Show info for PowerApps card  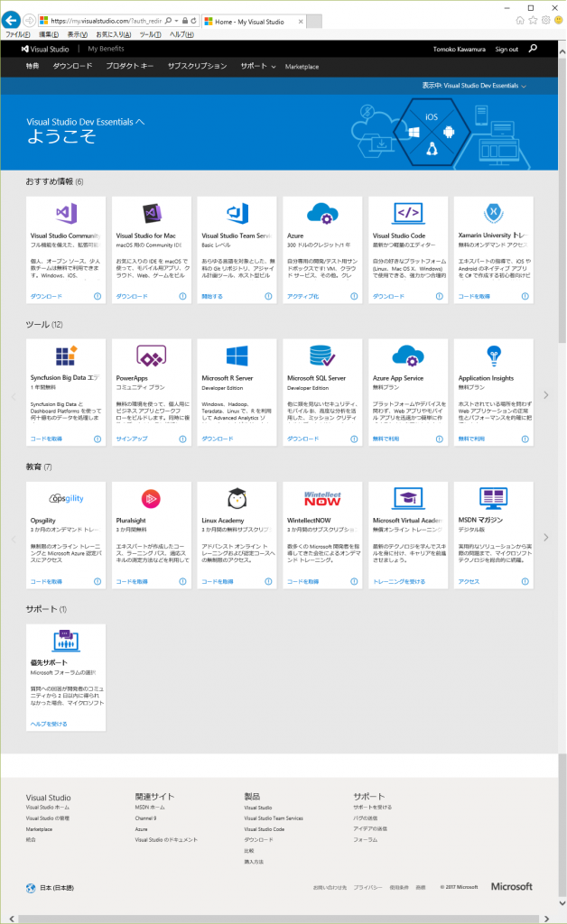coord(182,439)
